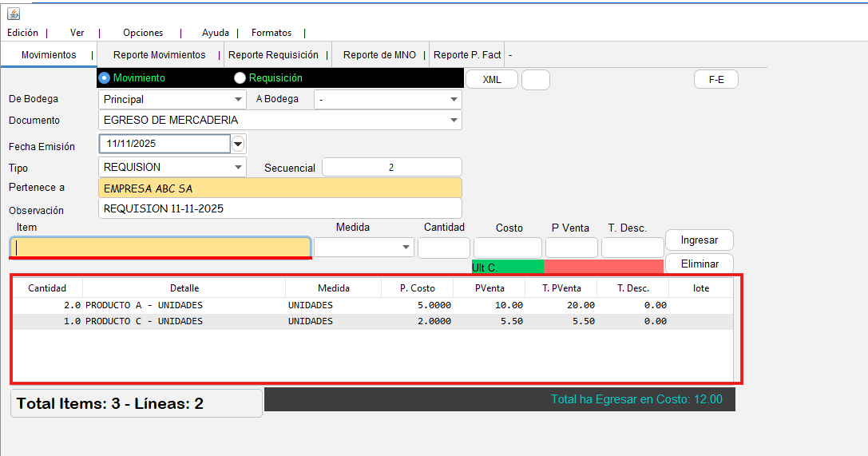Switch to Reporte Requisición tab
868x456 pixels.
point(273,55)
